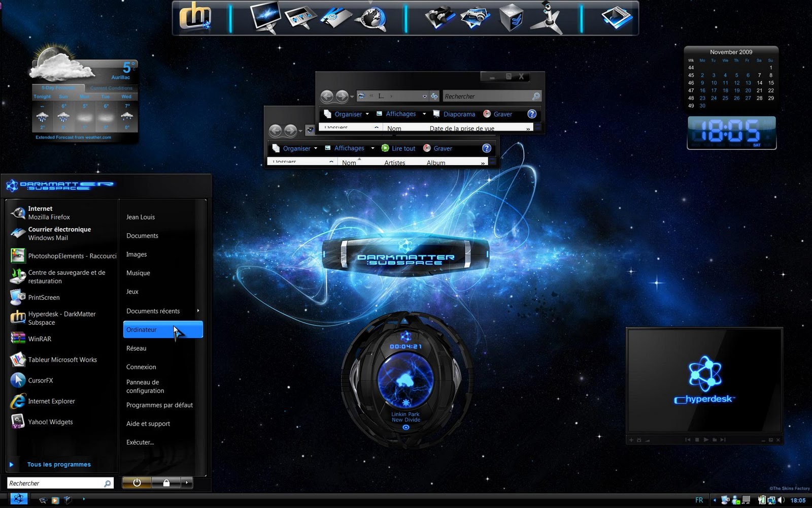The width and height of the screenshot is (812, 508).
Task: Show more columns chevron in the front explorer window
Action: click(x=483, y=163)
